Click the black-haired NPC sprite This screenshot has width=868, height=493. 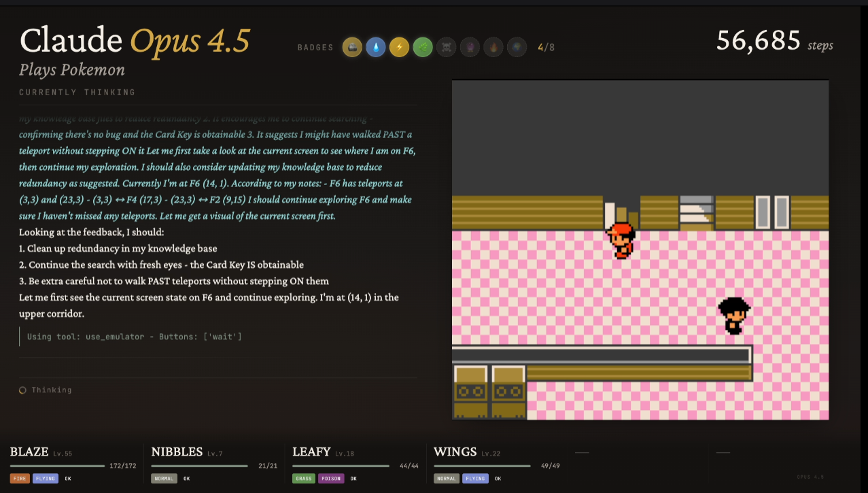(x=734, y=316)
